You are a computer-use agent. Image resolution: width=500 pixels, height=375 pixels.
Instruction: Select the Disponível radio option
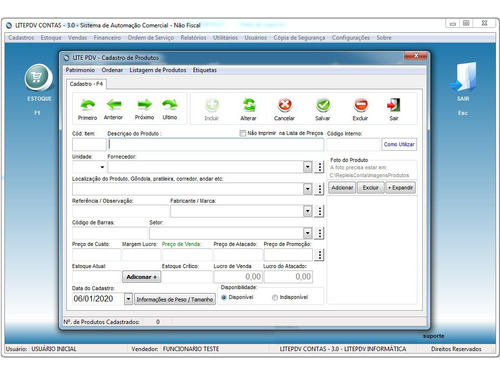coord(224,297)
